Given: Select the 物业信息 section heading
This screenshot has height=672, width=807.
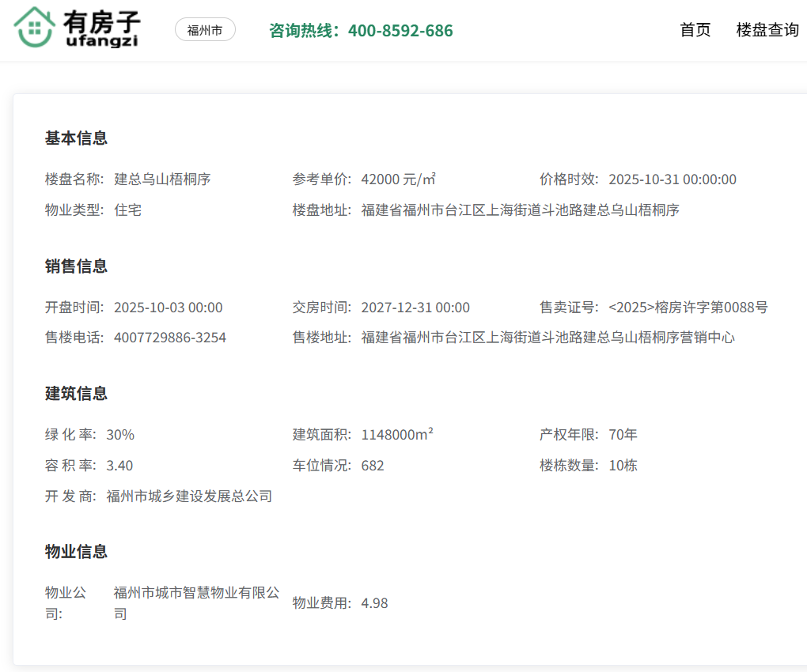Looking at the screenshot, I should 76,552.
